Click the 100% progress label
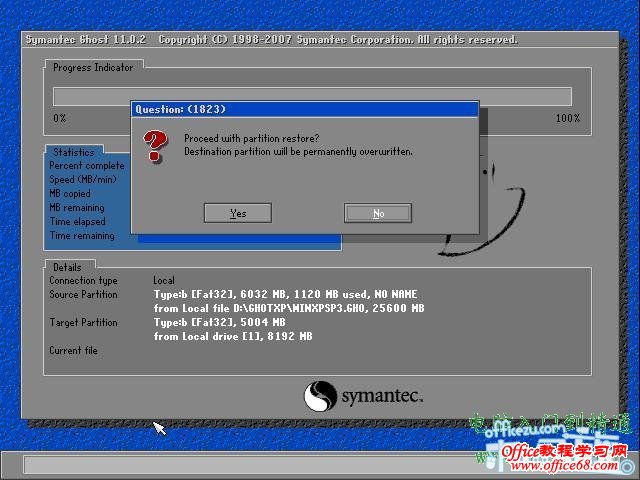640x480 pixels. (568, 118)
